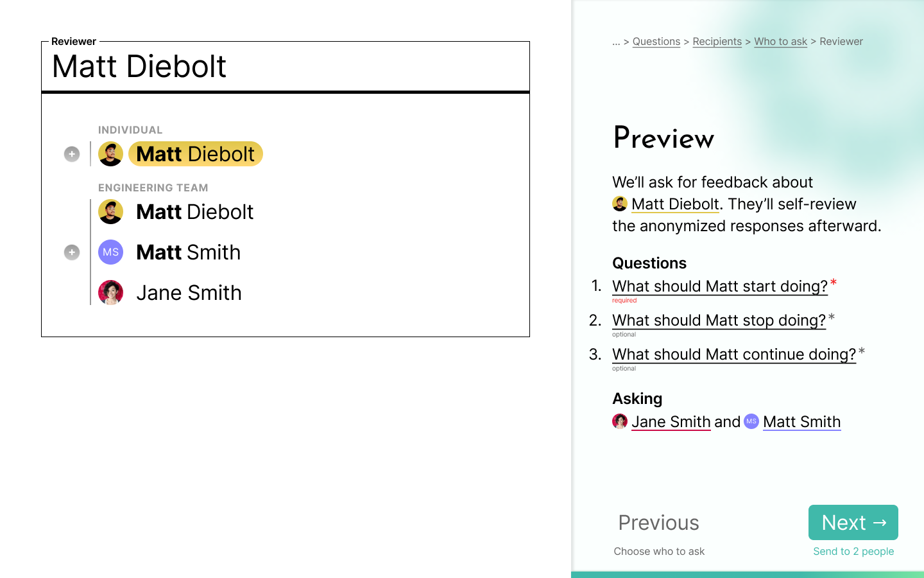Viewport: 924px width, 578px height.
Task: Open the Questions breadcrumb
Action: coord(656,41)
